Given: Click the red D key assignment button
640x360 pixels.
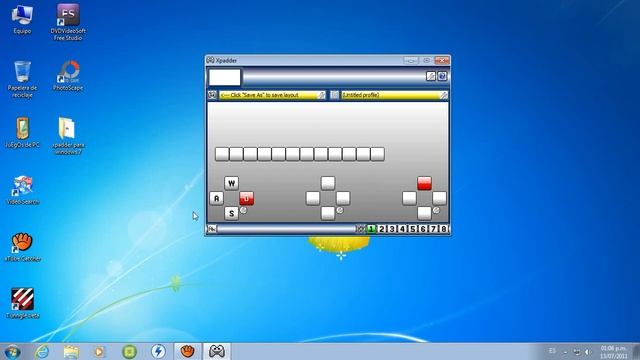Looking at the screenshot, I should click(x=247, y=198).
